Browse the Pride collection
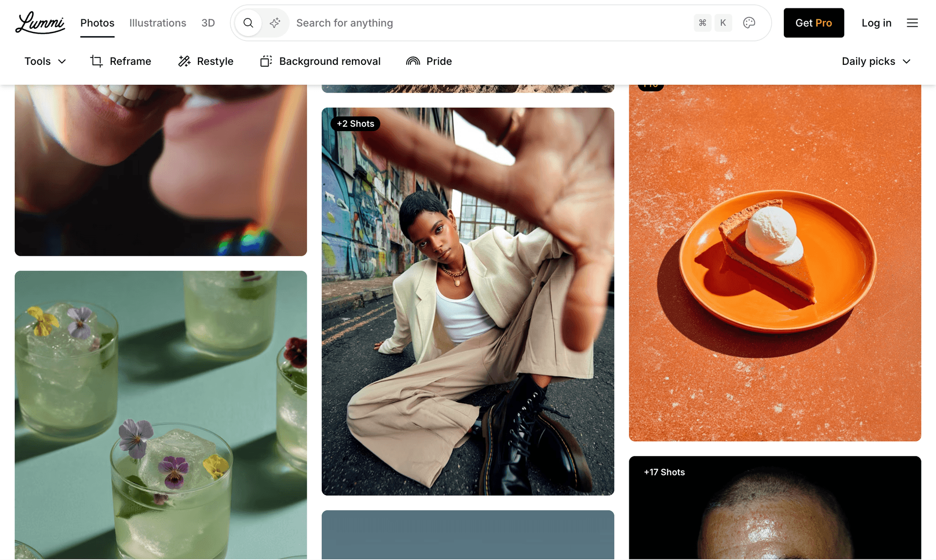Viewport: 936px width, 560px height. (429, 61)
